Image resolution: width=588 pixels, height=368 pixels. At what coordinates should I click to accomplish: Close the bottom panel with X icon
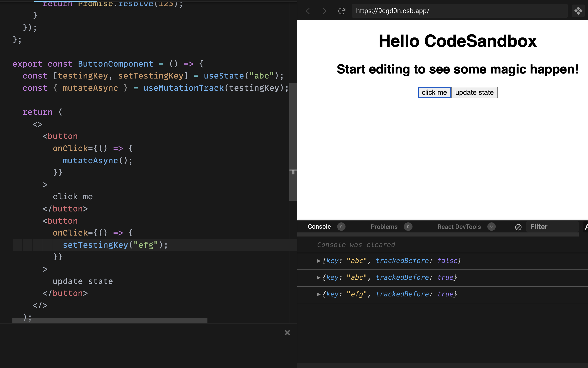(x=287, y=333)
